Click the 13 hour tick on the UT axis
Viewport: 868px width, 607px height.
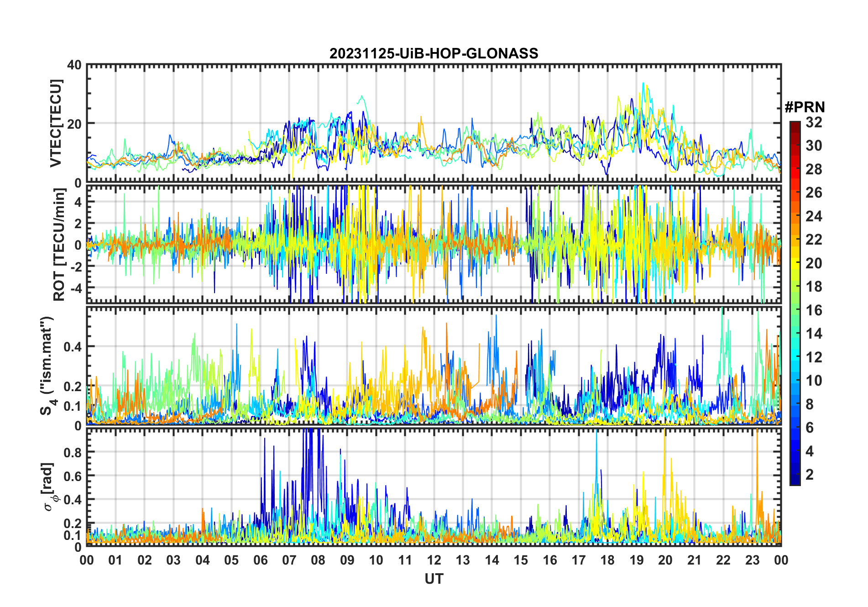(x=463, y=560)
